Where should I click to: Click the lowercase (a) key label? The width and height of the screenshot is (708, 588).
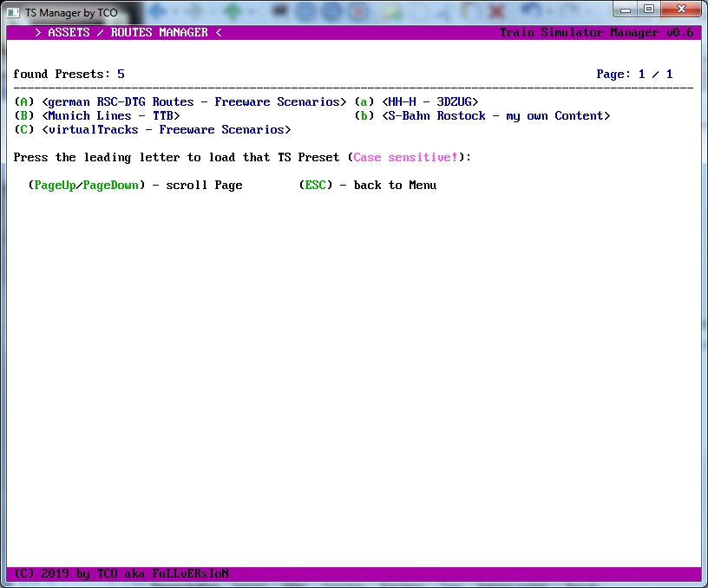tap(364, 102)
